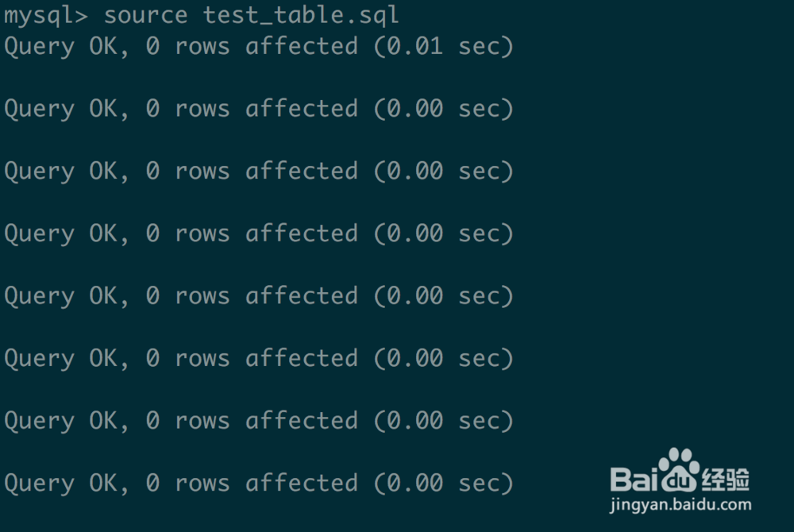Click Query in the last result line
794x532 pixels.
point(39,483)
